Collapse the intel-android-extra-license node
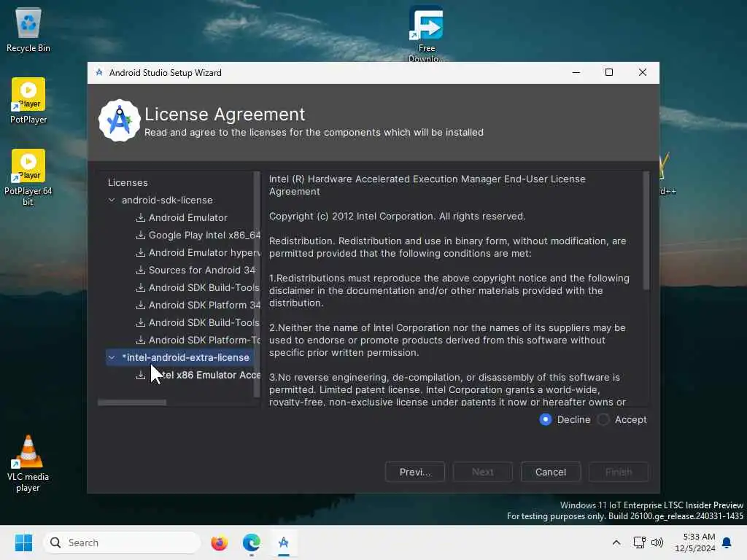This screenshot has height=560, width=747. click(x=112, y=357)
